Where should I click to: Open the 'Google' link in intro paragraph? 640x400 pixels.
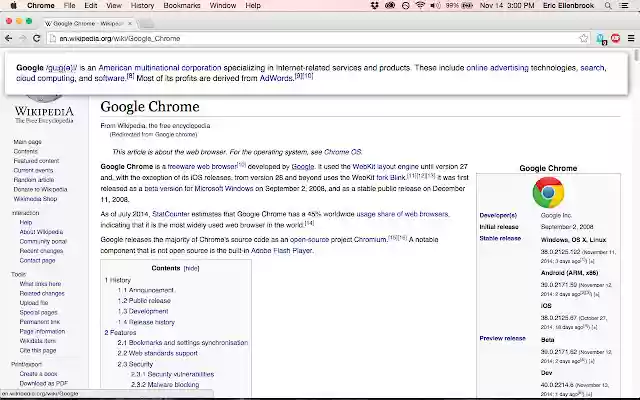tap(303, 167)
